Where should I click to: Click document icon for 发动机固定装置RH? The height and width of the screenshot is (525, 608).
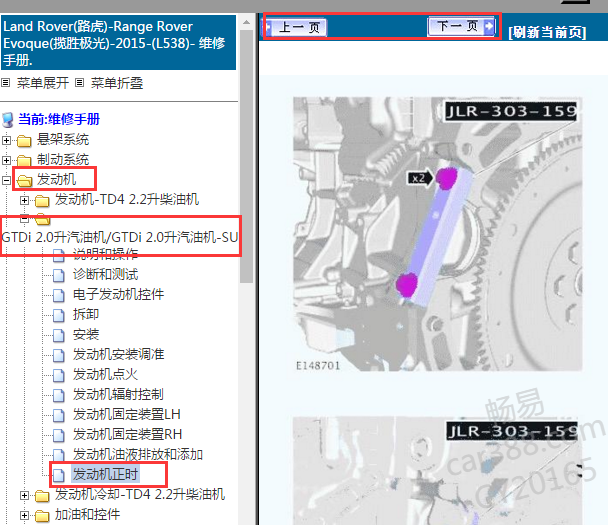click(59, 435)
